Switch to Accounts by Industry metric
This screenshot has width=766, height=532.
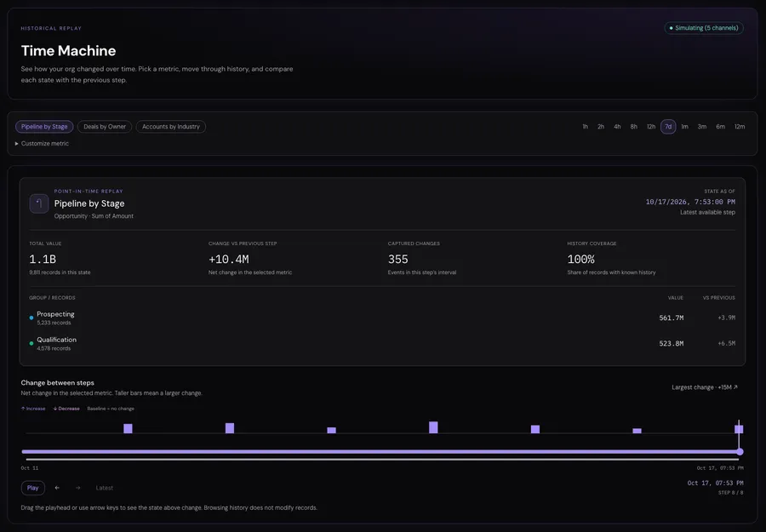(171, 127)
